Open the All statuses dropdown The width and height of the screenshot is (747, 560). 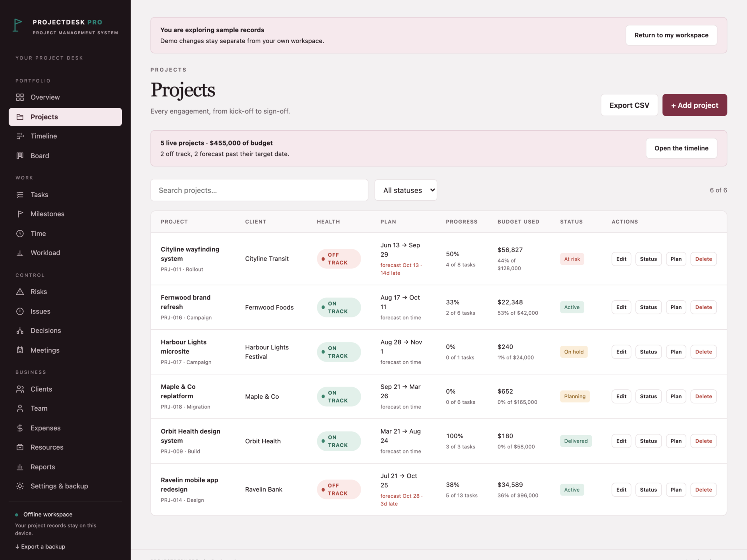click(406, 190)
